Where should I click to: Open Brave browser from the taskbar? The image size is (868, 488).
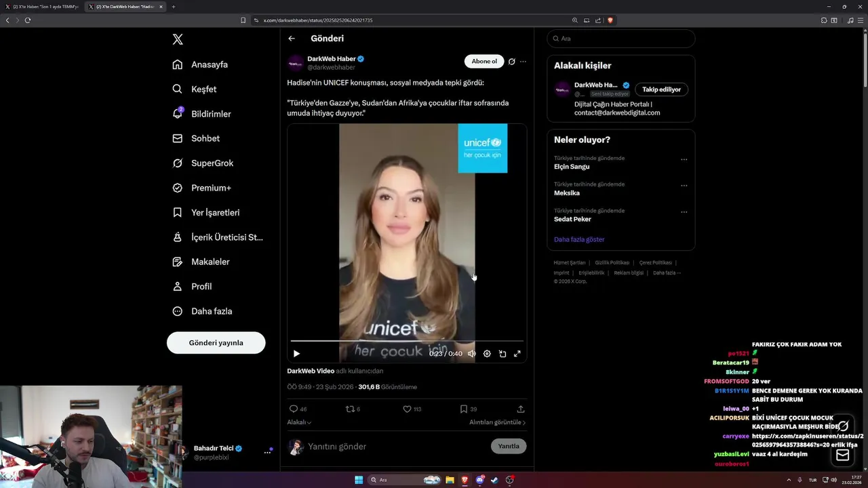pos(465,480)
